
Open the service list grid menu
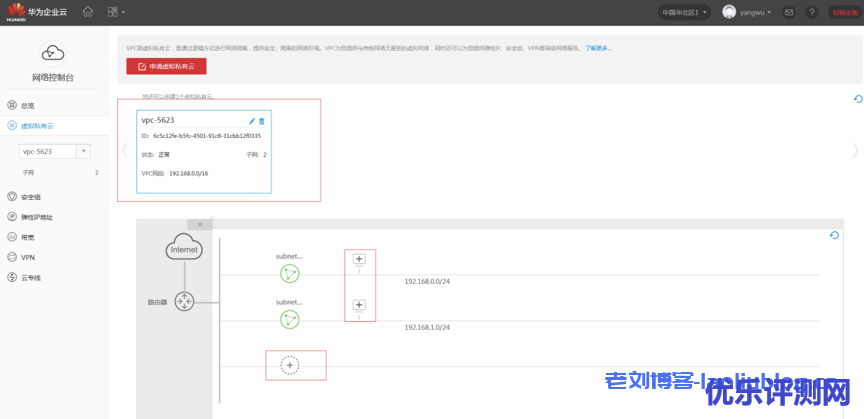(x=113, y=12)
